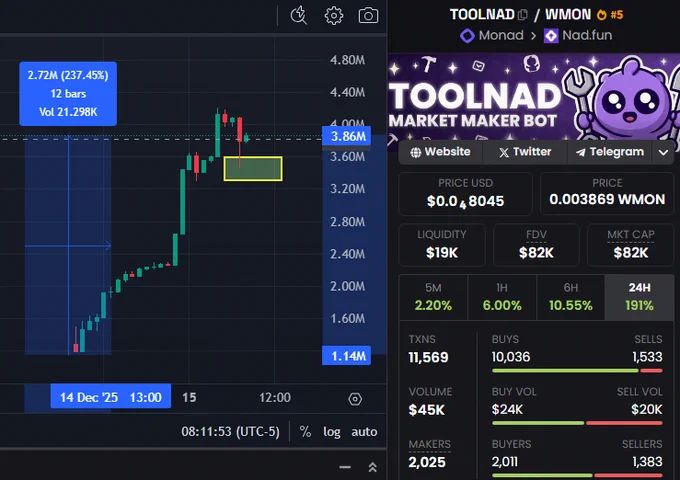Click the 0.003869 WMON price box
This screenshot has width=680, height=480.
[607, 193]
